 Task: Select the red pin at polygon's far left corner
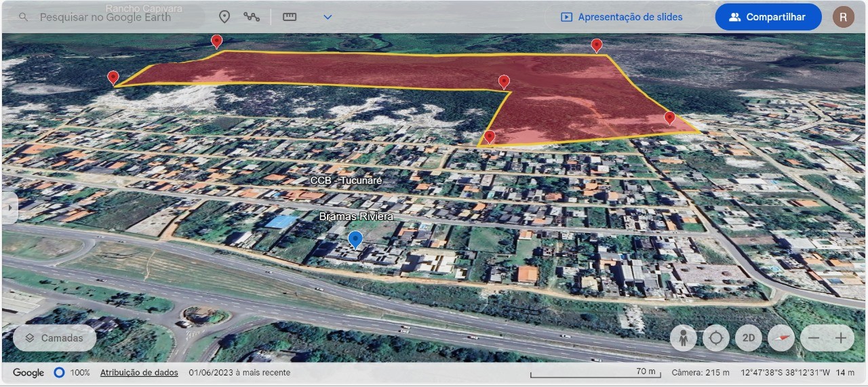(113, 78)
